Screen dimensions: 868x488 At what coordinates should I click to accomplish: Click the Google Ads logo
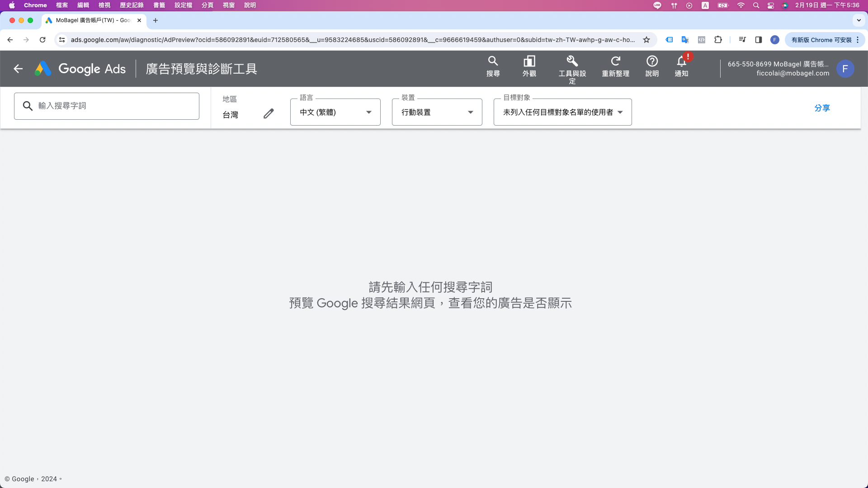pos(80,69)
